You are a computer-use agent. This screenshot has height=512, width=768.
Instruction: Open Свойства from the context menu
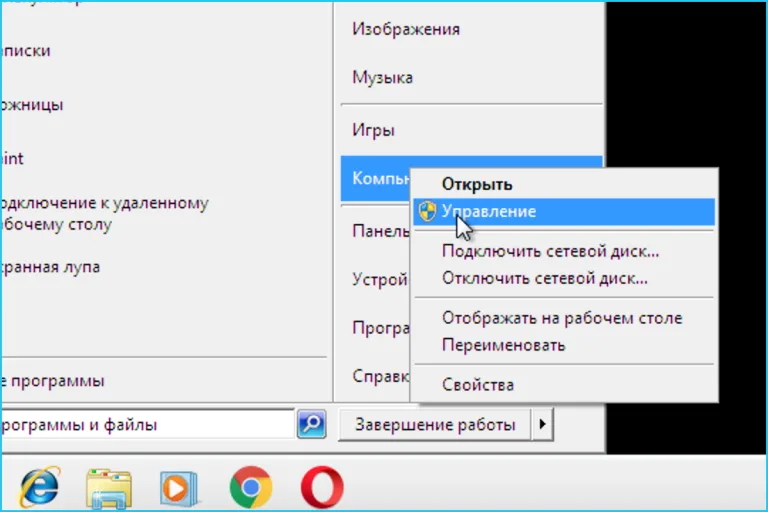(x=564, y=385)
